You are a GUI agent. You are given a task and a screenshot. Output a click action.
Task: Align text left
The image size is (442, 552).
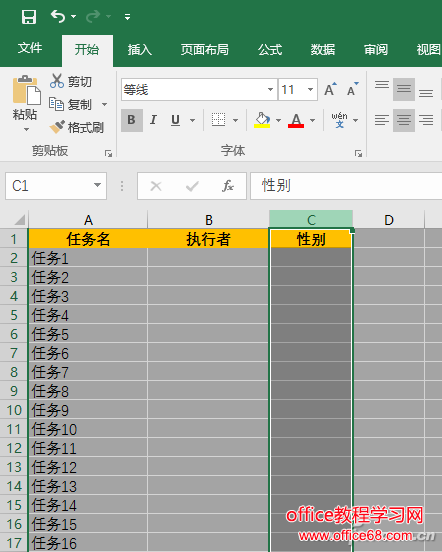click(382, 120)
